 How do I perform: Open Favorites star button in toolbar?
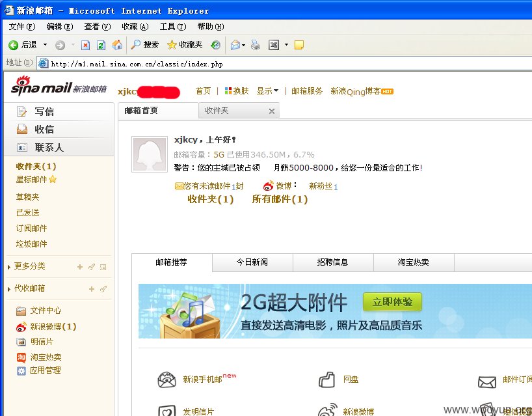pos(185,44)
